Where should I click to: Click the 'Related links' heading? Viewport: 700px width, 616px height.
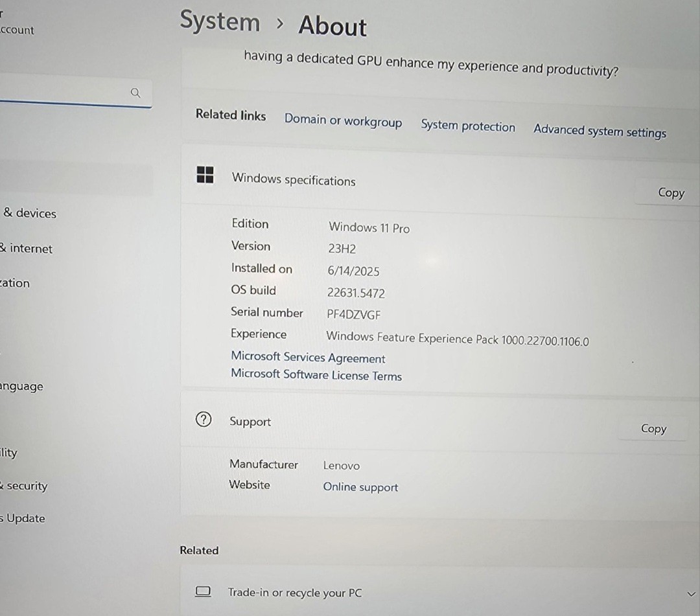coord(231,115)
